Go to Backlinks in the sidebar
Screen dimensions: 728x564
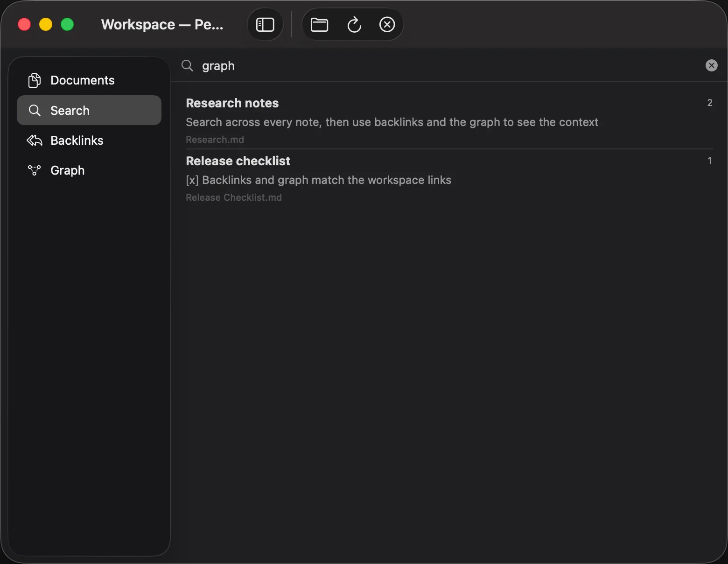(89, 140)
